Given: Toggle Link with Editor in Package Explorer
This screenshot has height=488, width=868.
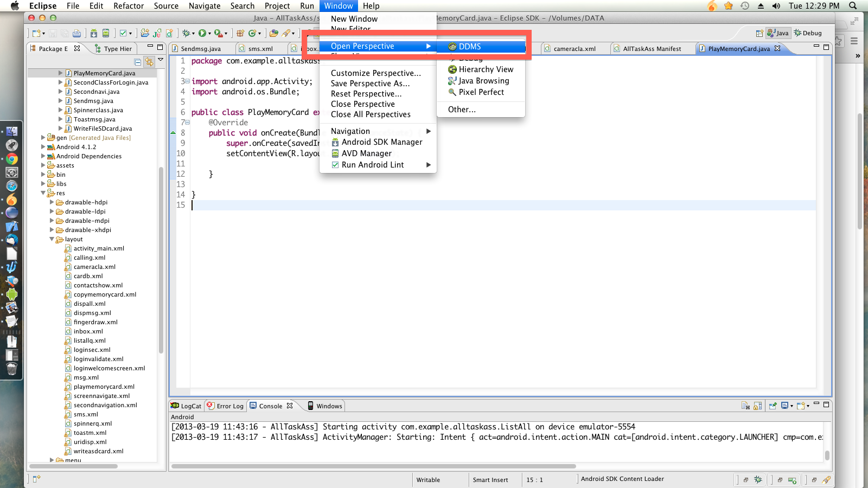Looking at the screenshot, I should pyautogui.click(x=149, y=62).
